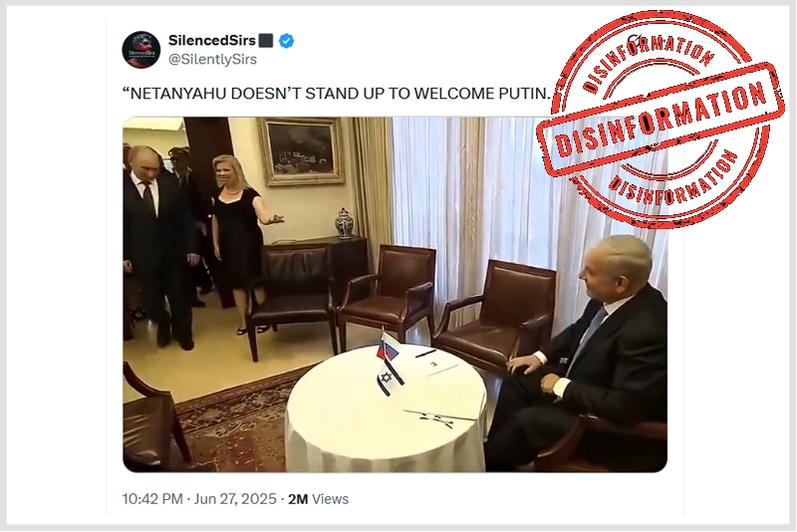Select the tweet text about Netanyahu and Putin
The image size is (797, 532).
pyautogui.click(x=337, y=94)
